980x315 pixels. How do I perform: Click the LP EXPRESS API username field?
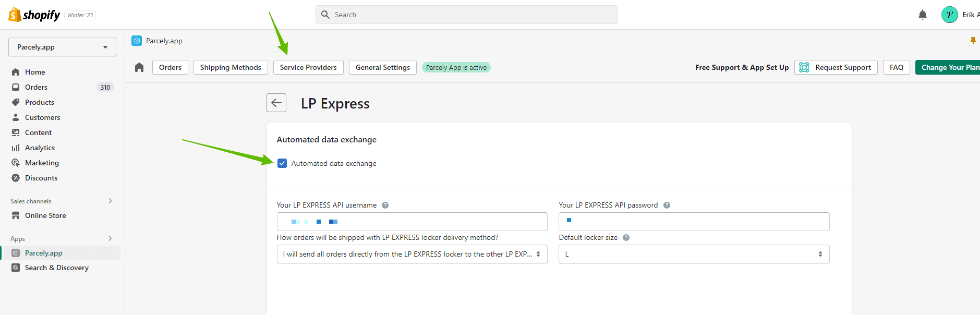click(412, 222)
